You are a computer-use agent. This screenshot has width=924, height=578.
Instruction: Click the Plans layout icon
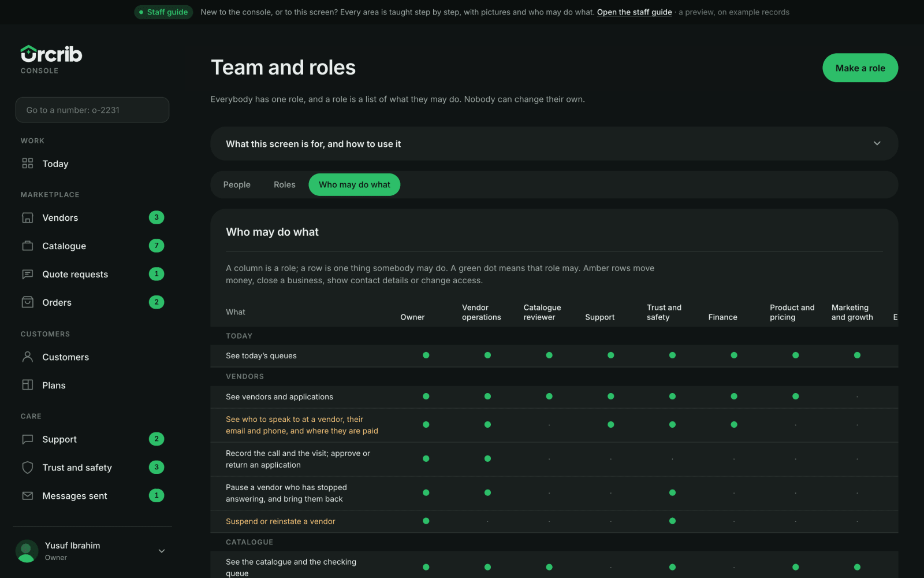pos(27,385)
